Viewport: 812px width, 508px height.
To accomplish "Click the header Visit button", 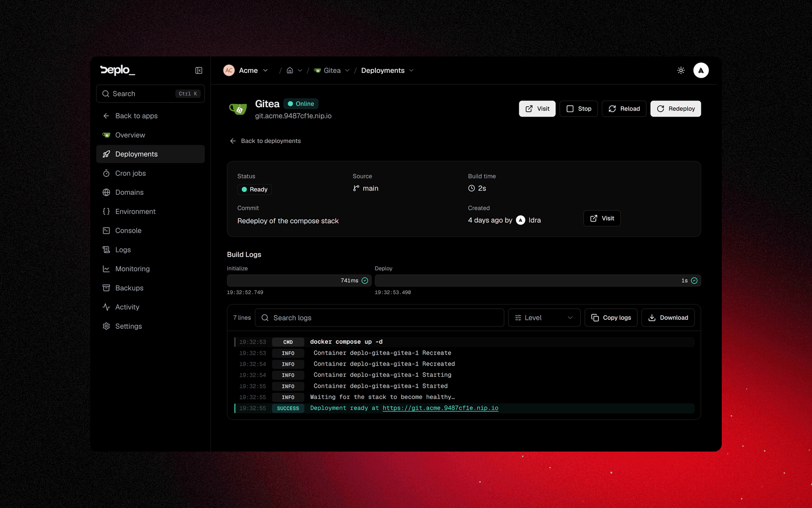I will click(537, 109).
